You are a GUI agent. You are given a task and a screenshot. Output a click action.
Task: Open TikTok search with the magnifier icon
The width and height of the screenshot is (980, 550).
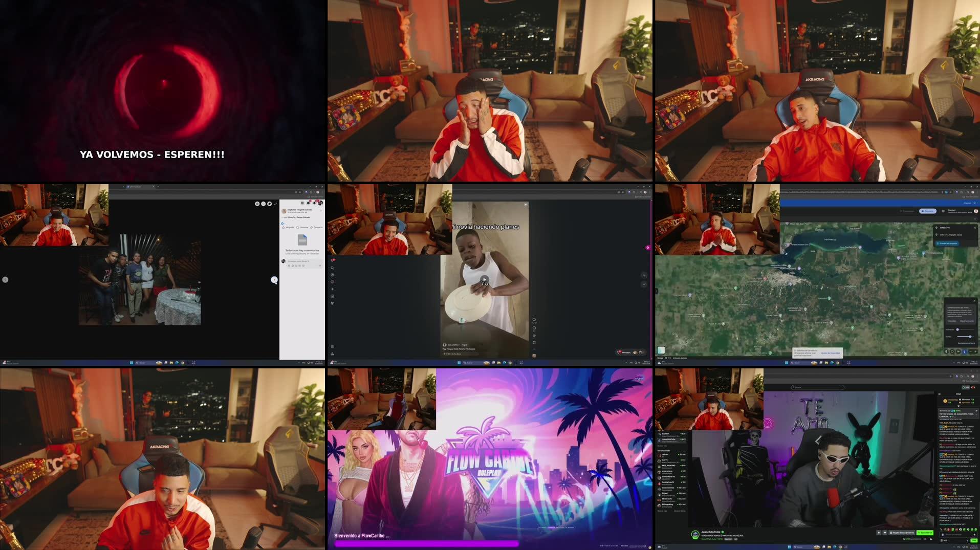[332, 268]
